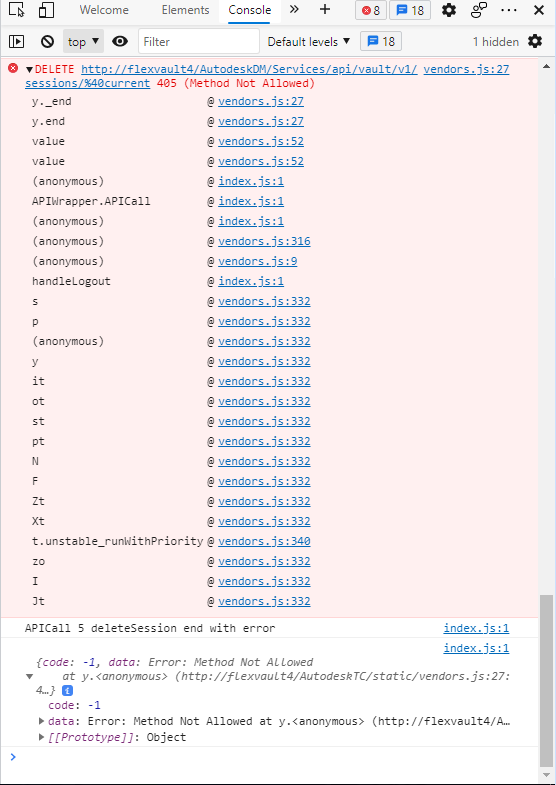This screenshot has height=785, width=556.
Task: Expand the data Error property
Action: 42,721
